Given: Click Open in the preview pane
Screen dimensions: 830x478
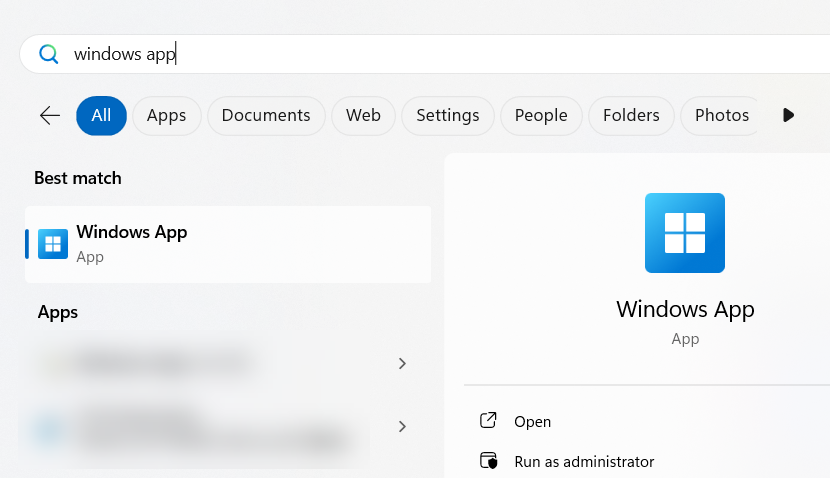Looking at the screenshot, I should (x=533, y=422).
